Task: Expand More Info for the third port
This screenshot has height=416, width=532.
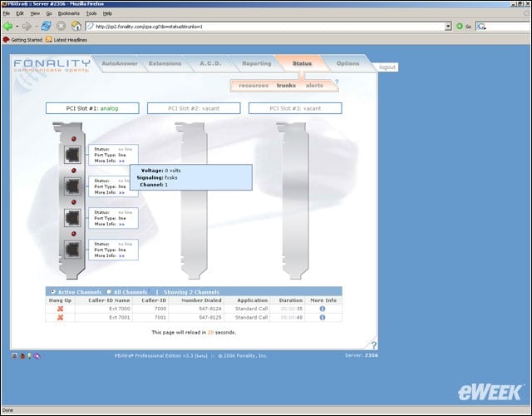Action: coord(122,224)
